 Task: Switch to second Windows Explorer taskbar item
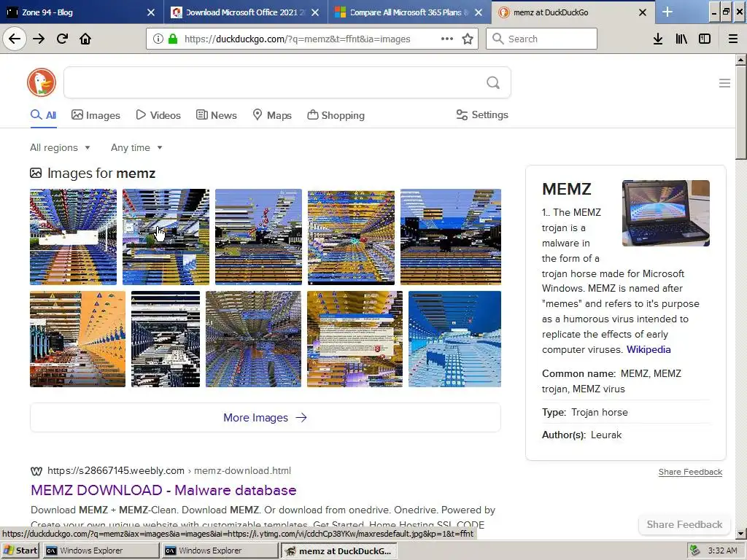pos(220,551)
